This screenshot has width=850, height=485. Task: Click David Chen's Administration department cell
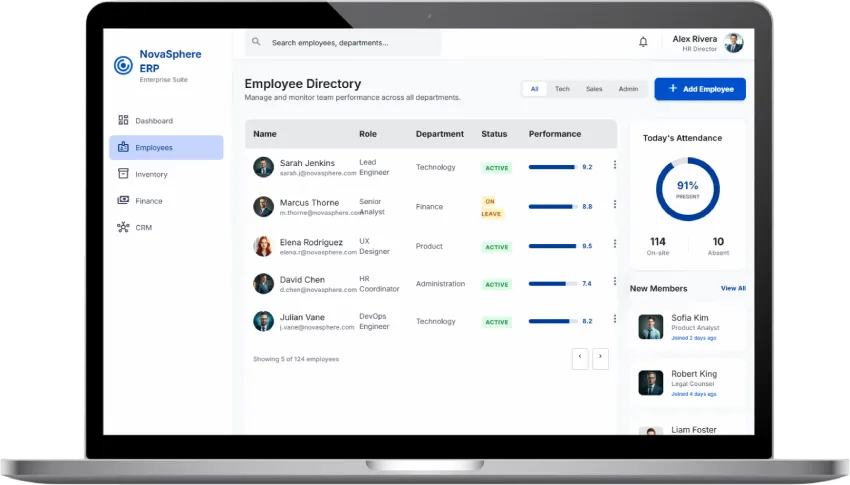[x=440, y=283]
